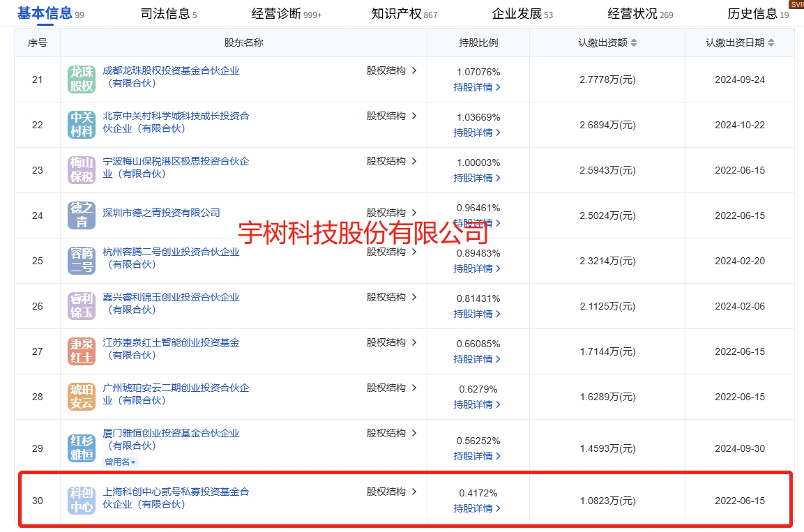This screenshot has width=804, height=532.
Task: Open 经营状况 tab
Action: click(x=640, y=14)
